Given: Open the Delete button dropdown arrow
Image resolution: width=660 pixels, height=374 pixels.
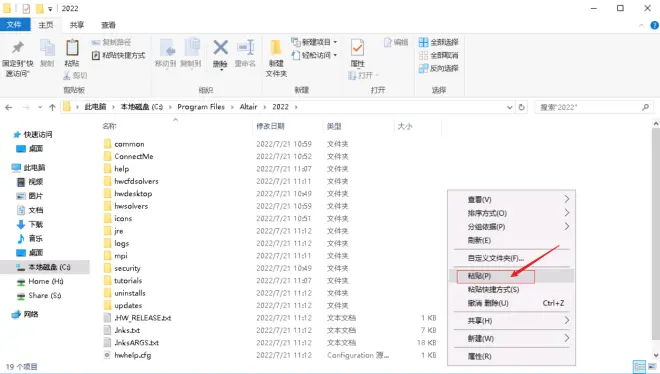Looking at the screenshot, I should click(221, 70).
